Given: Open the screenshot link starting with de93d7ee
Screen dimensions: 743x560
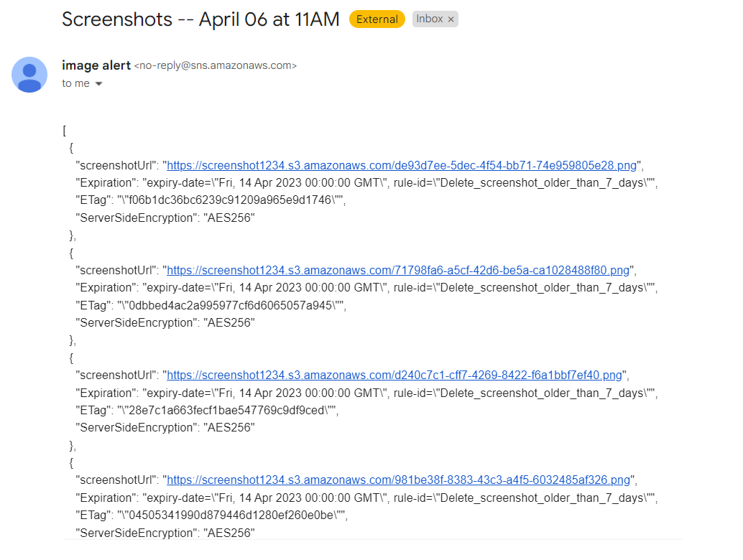Looking at the screenshot, I should 402,165.
